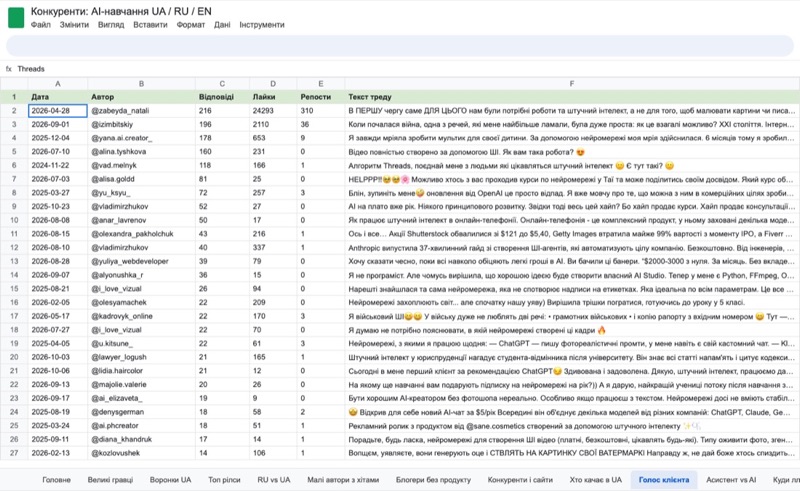
Task: Click the author cell @yana.ai.creator_
Action: tap(141, 138)
